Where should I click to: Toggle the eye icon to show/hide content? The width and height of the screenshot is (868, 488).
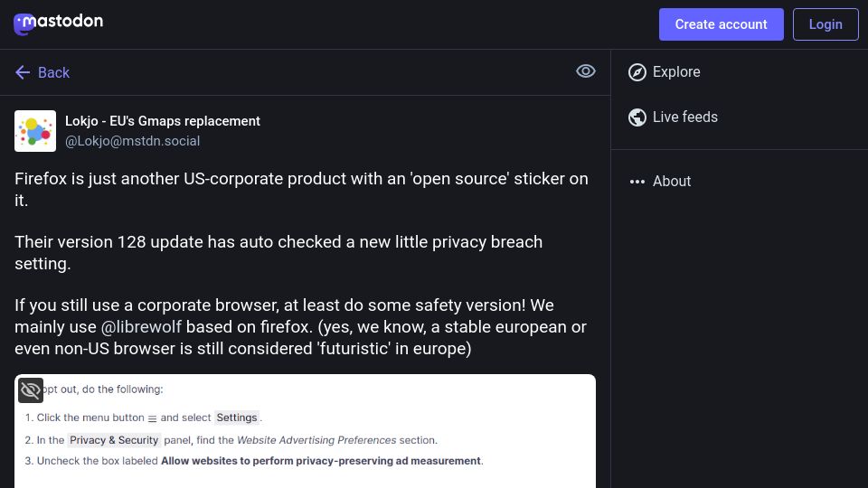[585, 71]
